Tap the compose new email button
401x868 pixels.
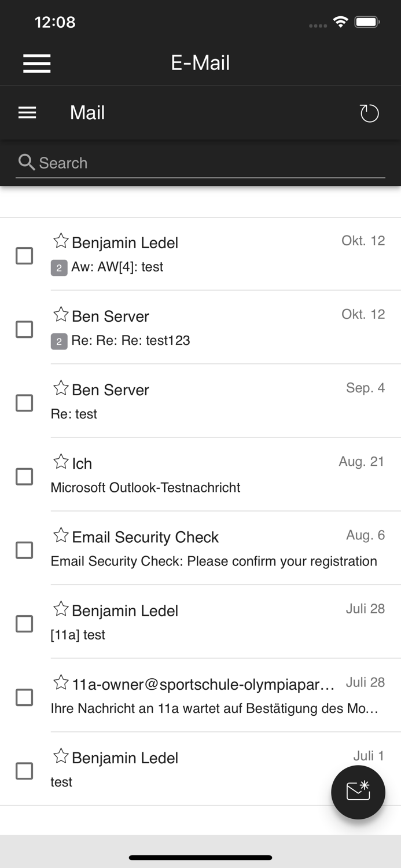358,792
